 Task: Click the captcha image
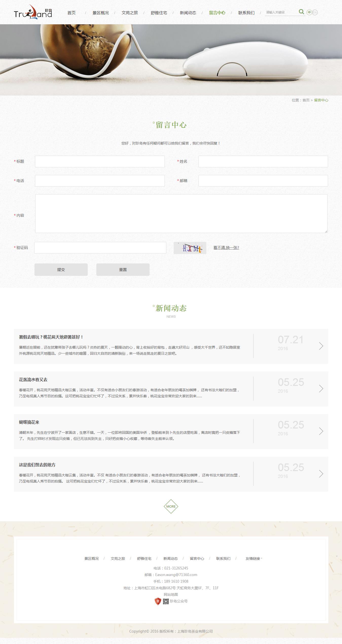tap(190, 248)
